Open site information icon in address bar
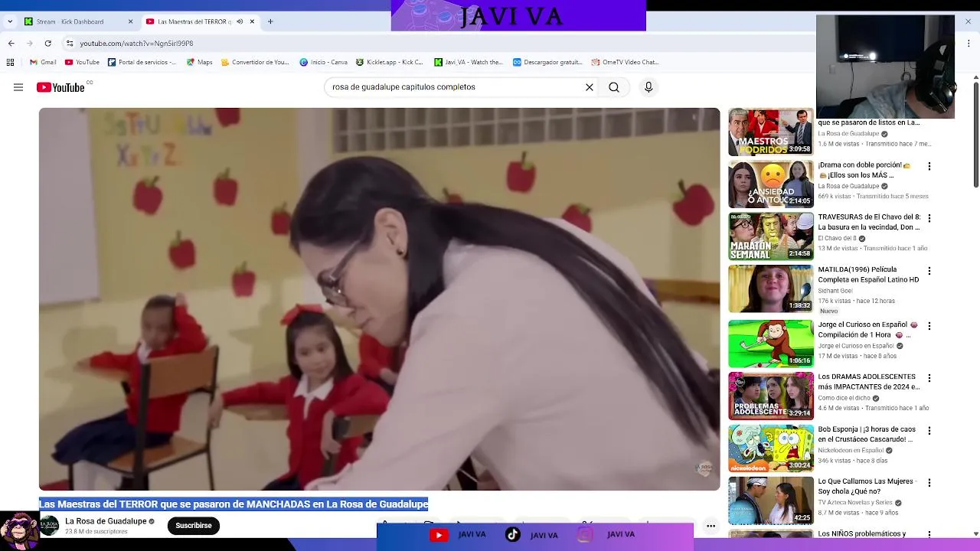The image size is (980, 551). coord(70,44)
